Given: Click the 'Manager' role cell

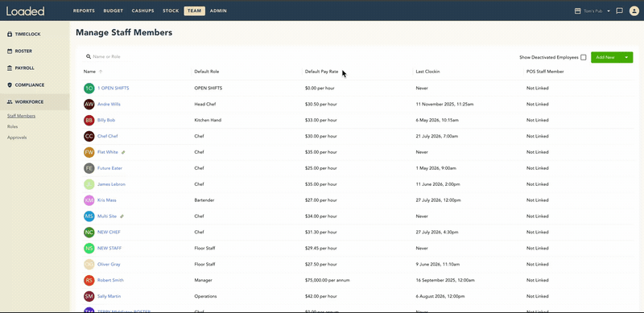Looking at the screenshot, I should [x=204, y=281].
